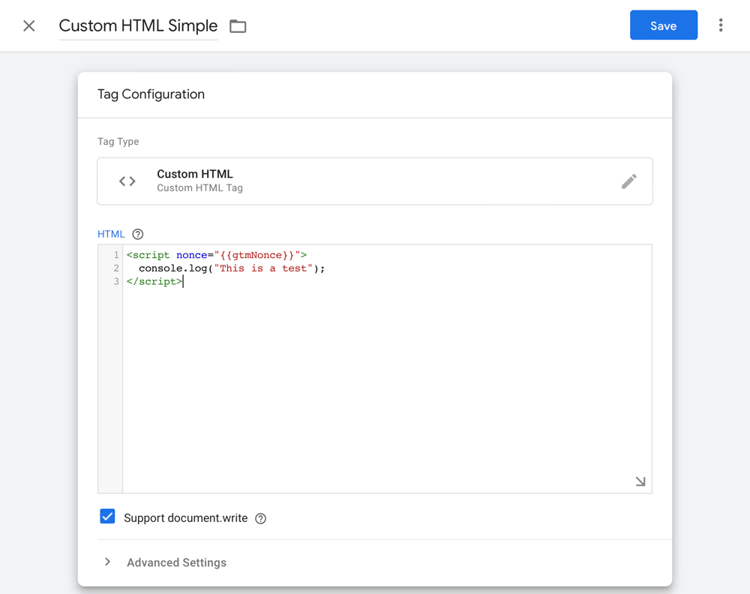The width and height of the screenshot is (750, 594).
Task: Place cursor in the script nonce line
Action: point(216,255)
